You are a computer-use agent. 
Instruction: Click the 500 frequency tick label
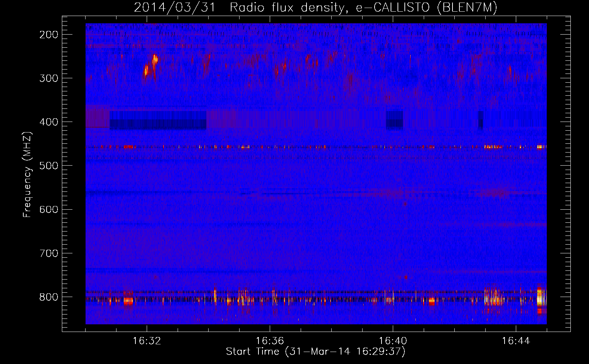coord(48,166)
